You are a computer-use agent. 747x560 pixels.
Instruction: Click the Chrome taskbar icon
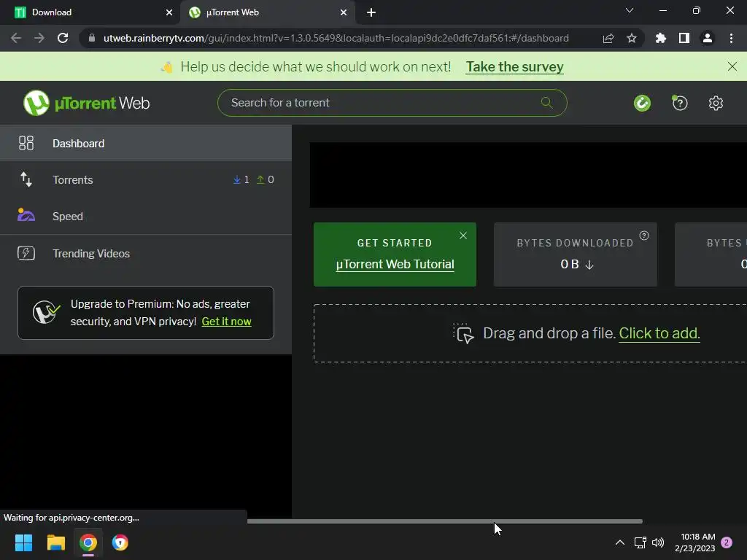[x=88, y=542]
